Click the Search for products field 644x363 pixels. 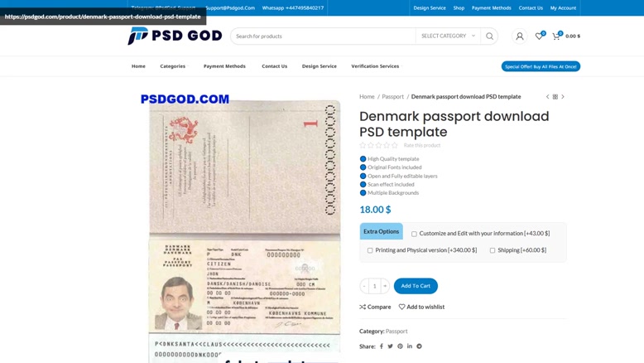(x=323, y=36)
